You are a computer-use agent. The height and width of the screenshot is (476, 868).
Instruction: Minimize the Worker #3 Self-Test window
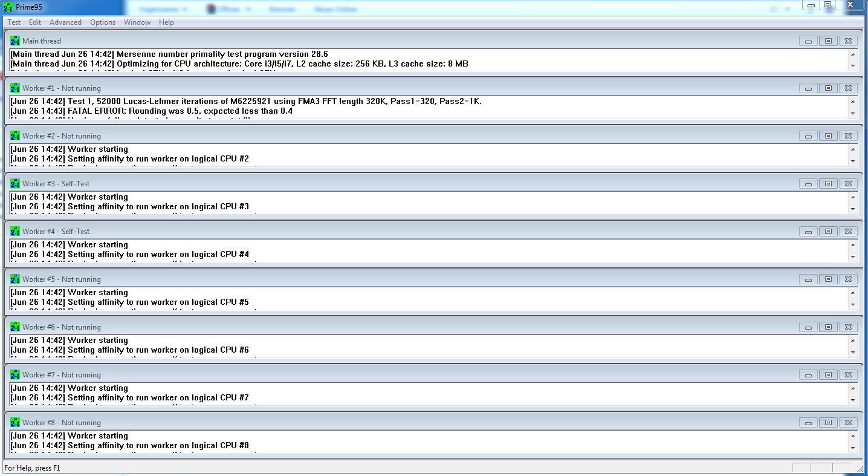[x=808, y=184]
